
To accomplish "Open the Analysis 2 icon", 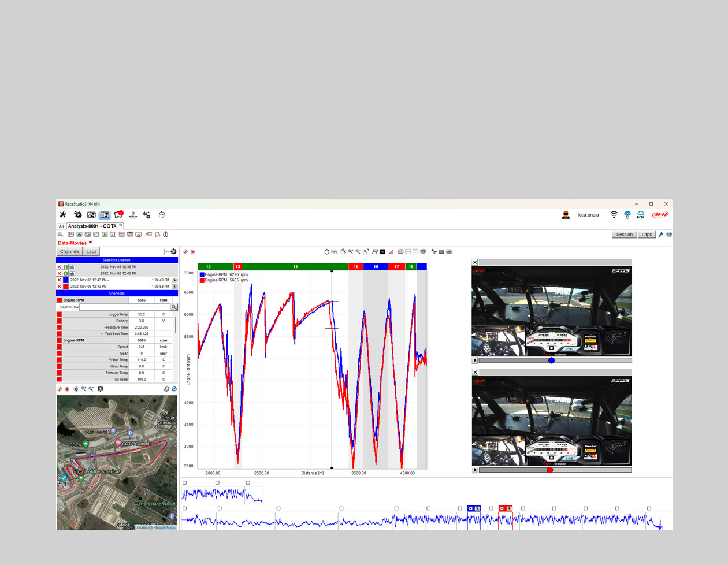I will 91,215.
